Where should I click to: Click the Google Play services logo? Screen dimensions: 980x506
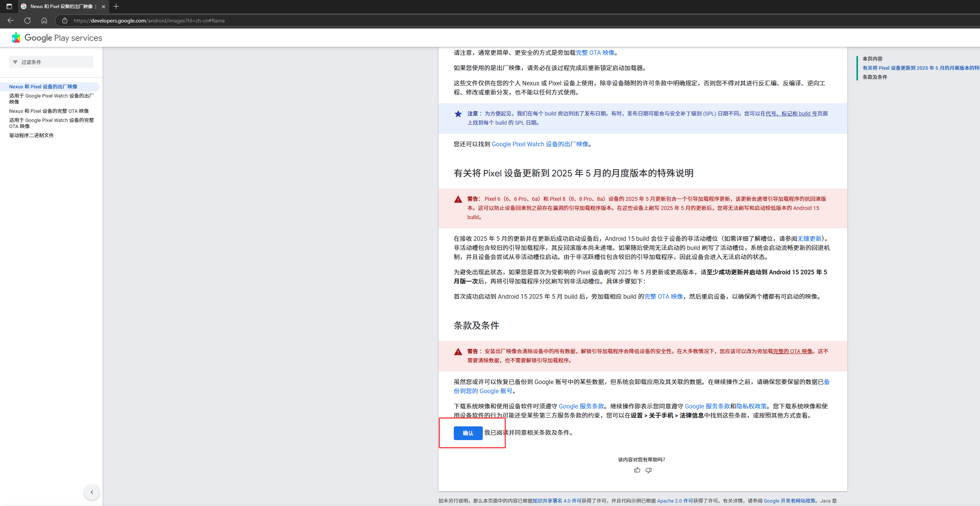coord(57,38)
